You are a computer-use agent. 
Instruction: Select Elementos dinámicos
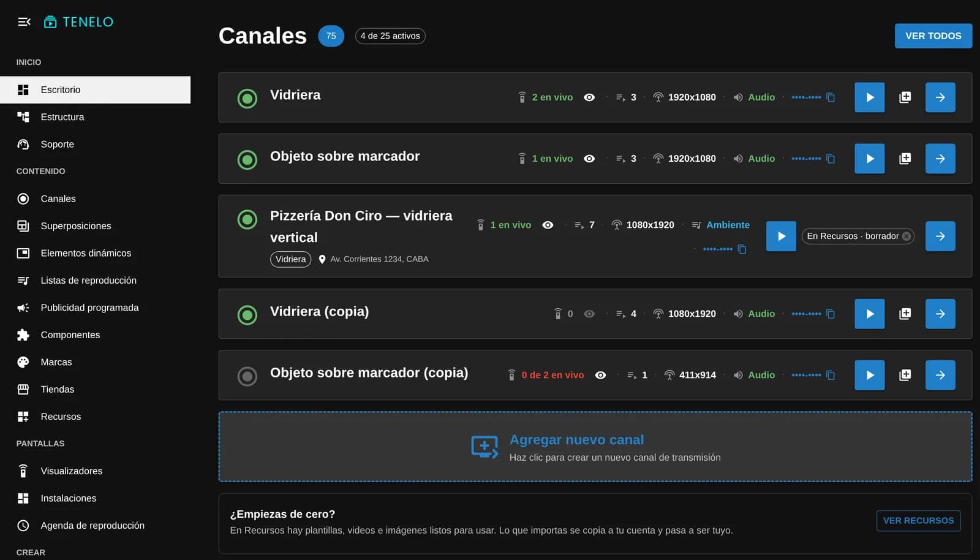(x=95, y=253)
